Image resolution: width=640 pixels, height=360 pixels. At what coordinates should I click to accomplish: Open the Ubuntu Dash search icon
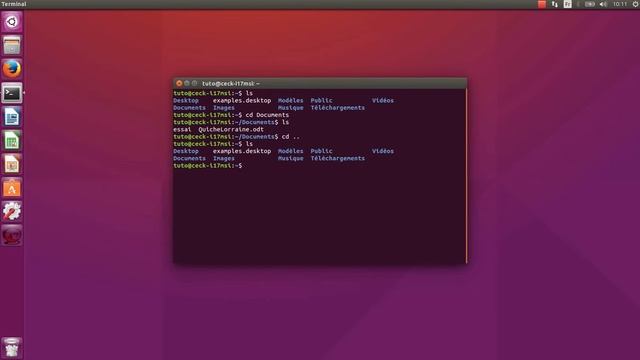click(11, 22)
